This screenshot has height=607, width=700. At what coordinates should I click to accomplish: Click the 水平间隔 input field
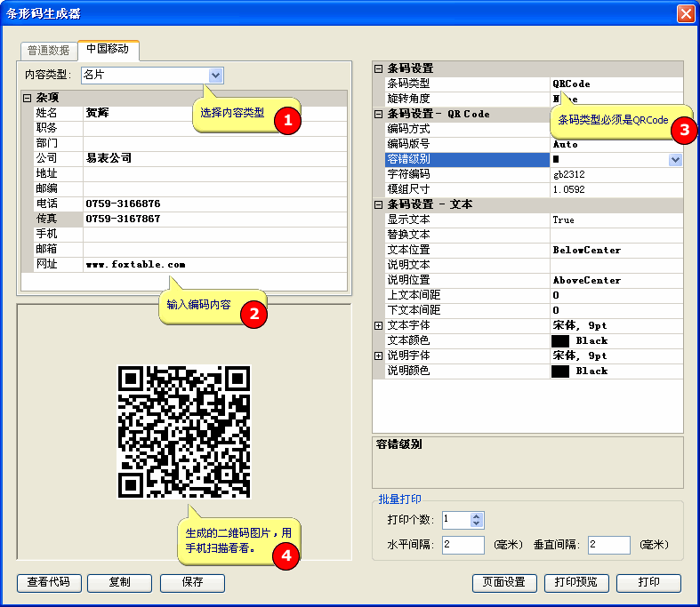point(463,545)
